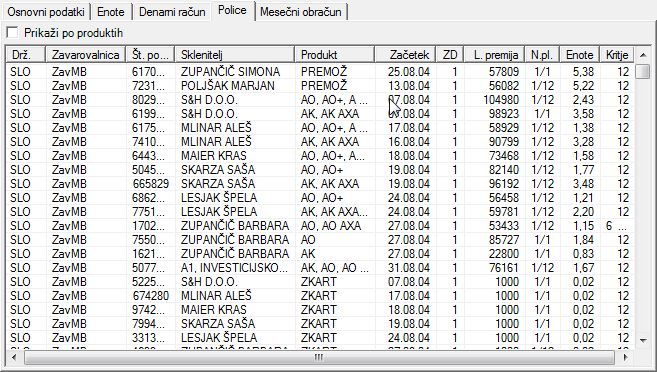Select the ZUPANČIČ SIMONA policy row
Viewport: 657px width, 372px height.
point(320,72)
